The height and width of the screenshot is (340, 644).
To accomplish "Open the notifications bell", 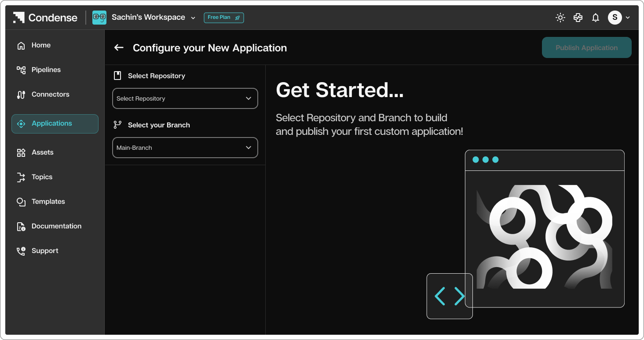I will 596,18.
